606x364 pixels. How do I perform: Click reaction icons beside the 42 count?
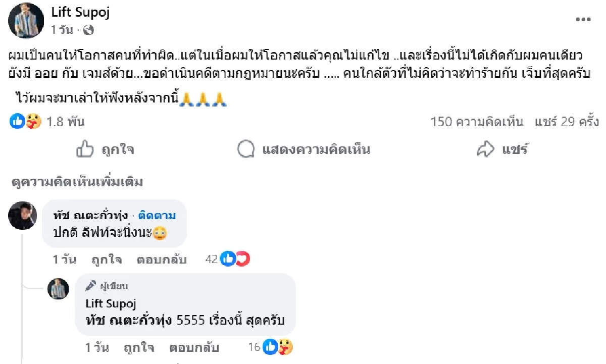(x=235, y=259)
